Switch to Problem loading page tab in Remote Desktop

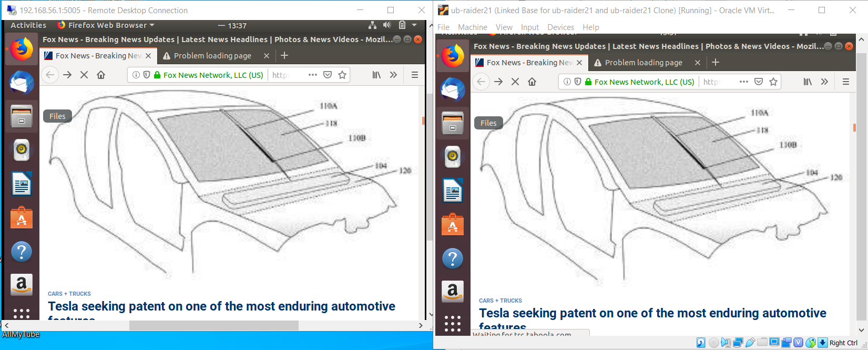[216, 55]
